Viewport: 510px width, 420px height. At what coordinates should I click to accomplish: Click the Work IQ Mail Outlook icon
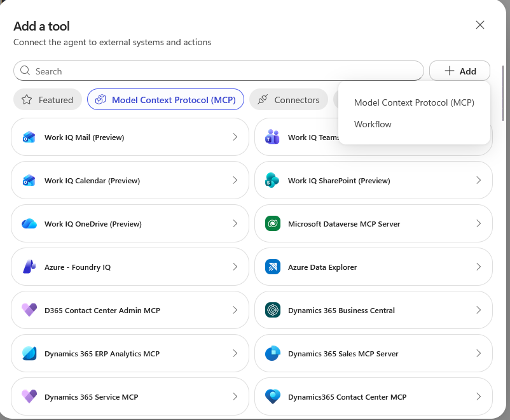(29, 137)
